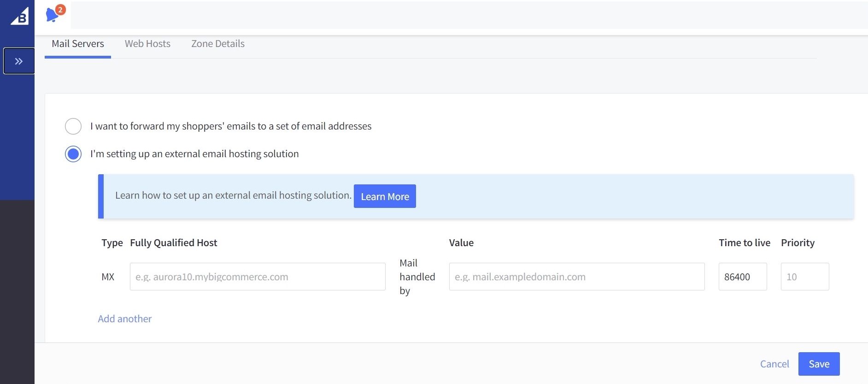This screenshot has height=384, width=868.
Task: Click the mail Value input field
Action: coord(576,277)
